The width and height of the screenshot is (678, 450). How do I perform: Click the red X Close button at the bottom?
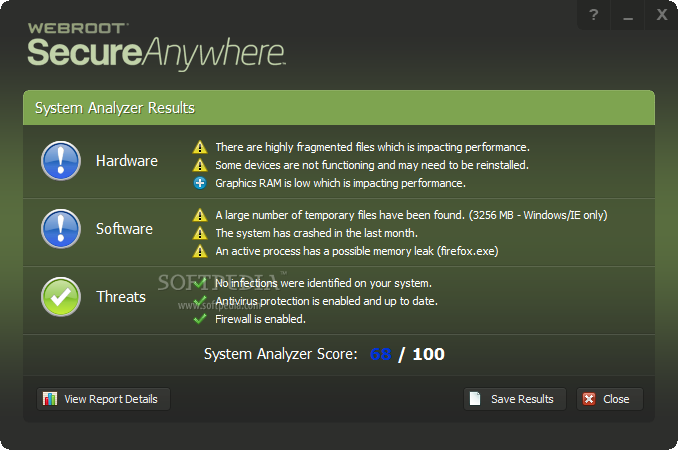[x=610, y=399]
